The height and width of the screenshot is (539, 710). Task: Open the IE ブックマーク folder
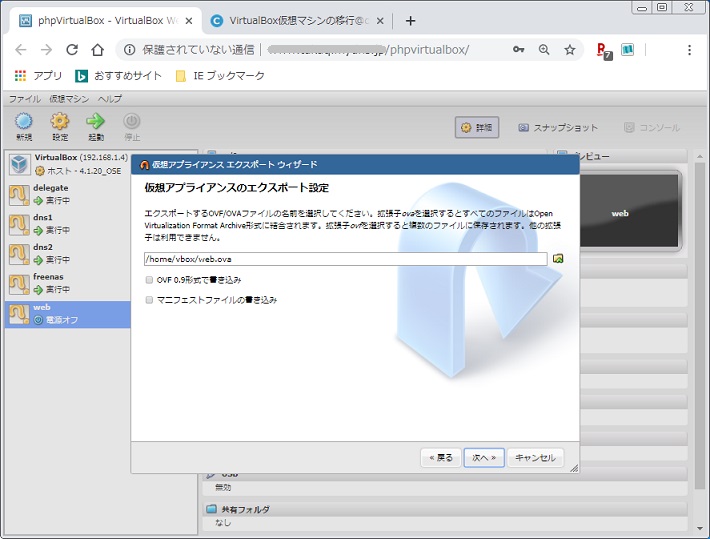point(220,76)
